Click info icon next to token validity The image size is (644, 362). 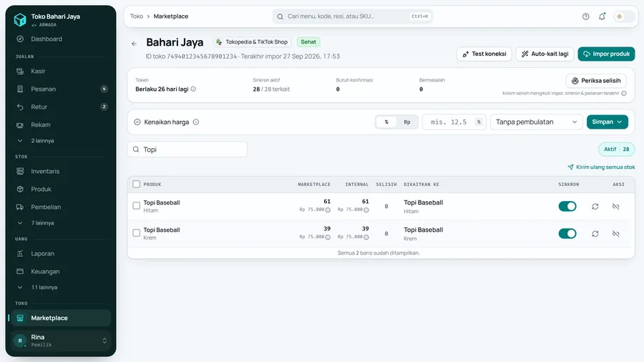pos(193,89)
